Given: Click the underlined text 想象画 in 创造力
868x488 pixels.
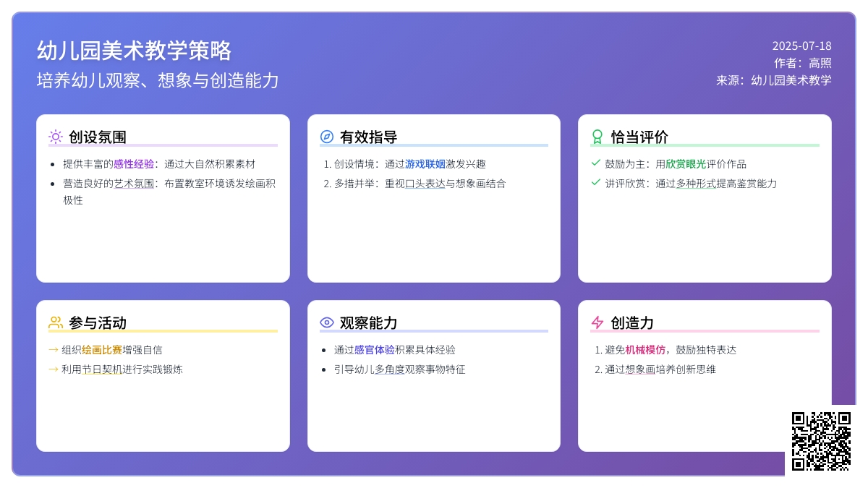Looking at the screenshot, I should click(640, 369).
